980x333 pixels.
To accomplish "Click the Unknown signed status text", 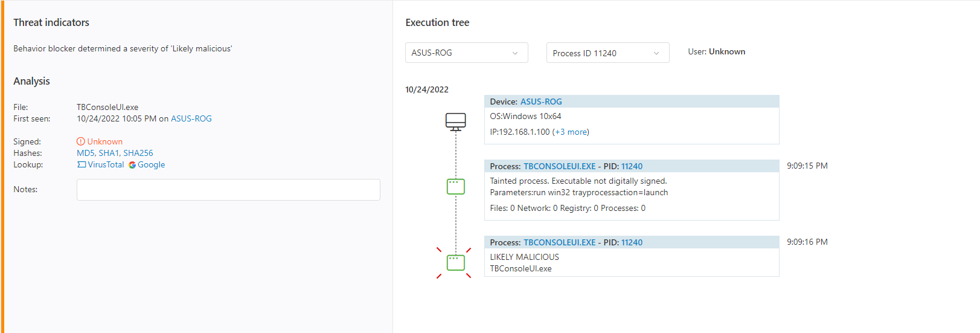I will pyautogui.click(x=105, y=141).
